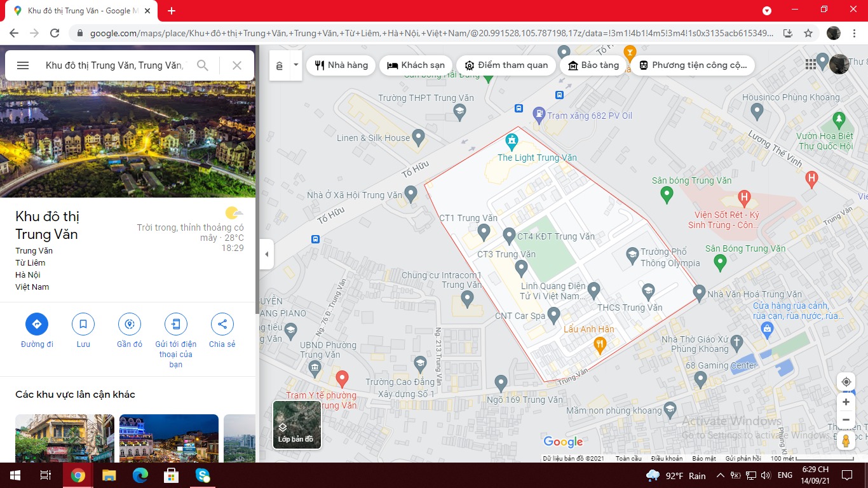Show your location with the GPS icon
This screenshot has width=868, height=488.
[846, 382]
